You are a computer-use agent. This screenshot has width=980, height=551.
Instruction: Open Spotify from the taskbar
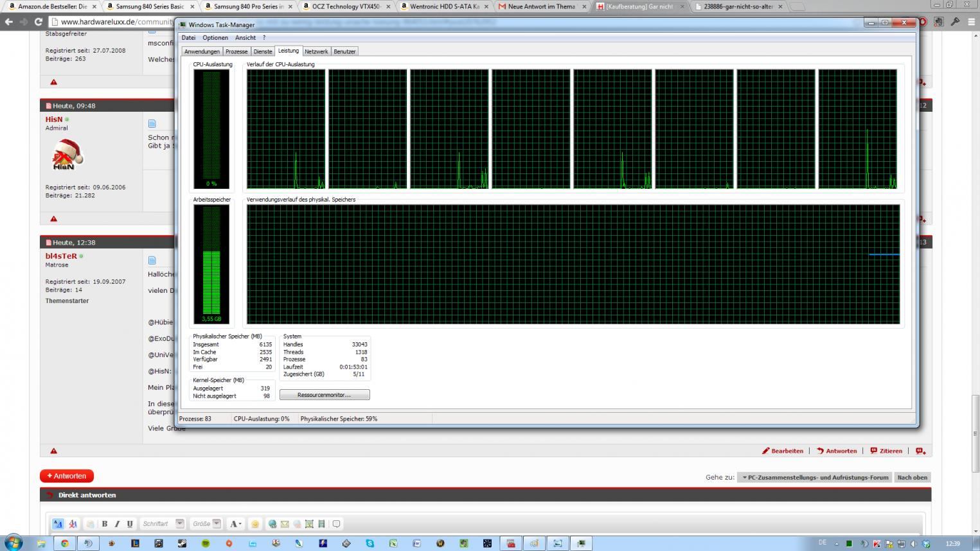pos(206,543)
